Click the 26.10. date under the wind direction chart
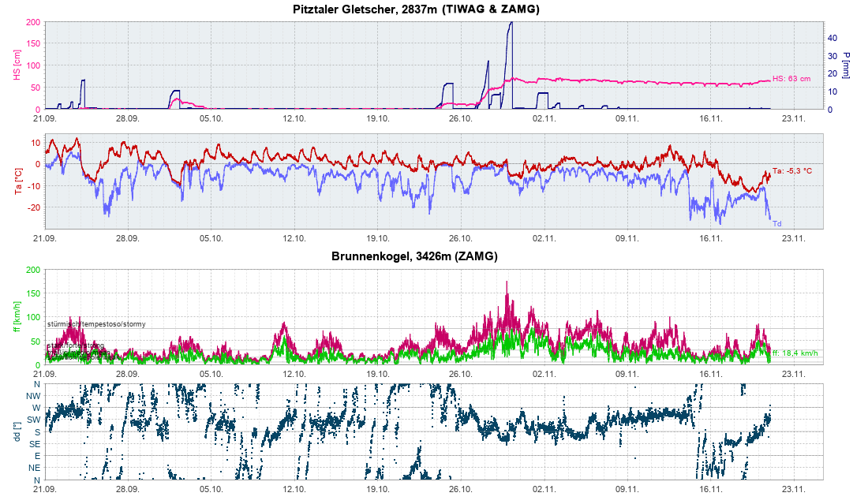This screenshot has width=868, height=504. [x=461, y=489]
